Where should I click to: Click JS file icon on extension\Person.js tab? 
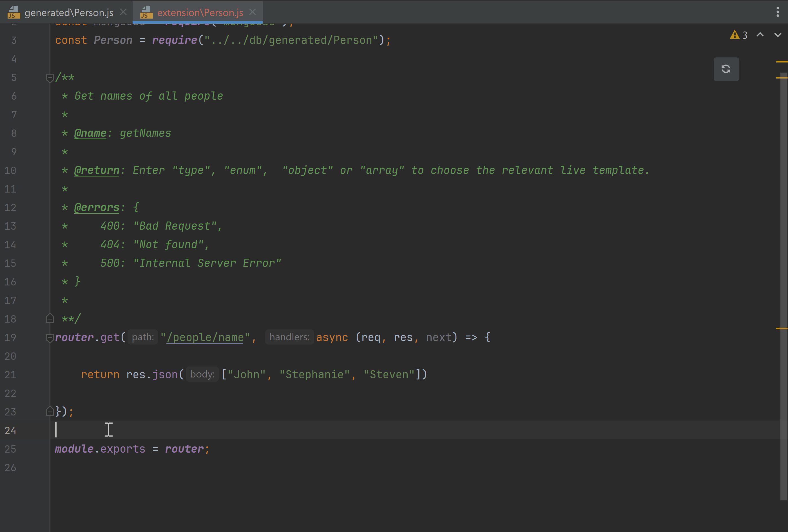[x=146, y=12]
